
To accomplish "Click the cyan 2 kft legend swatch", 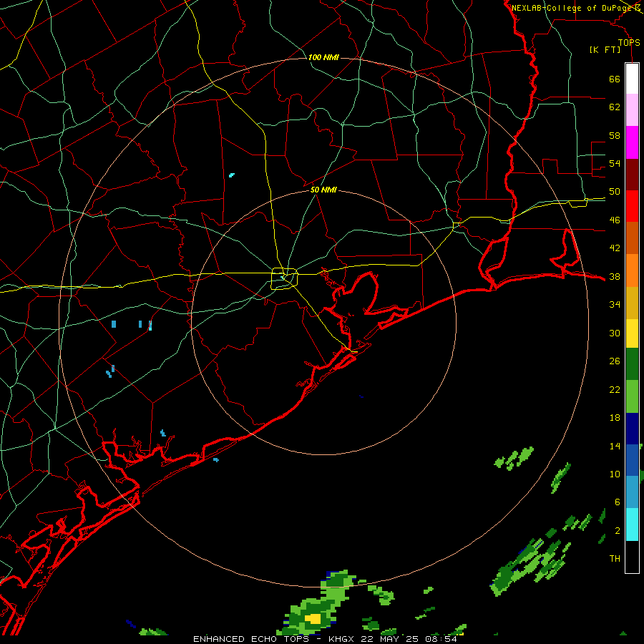I will coord(632,525).
